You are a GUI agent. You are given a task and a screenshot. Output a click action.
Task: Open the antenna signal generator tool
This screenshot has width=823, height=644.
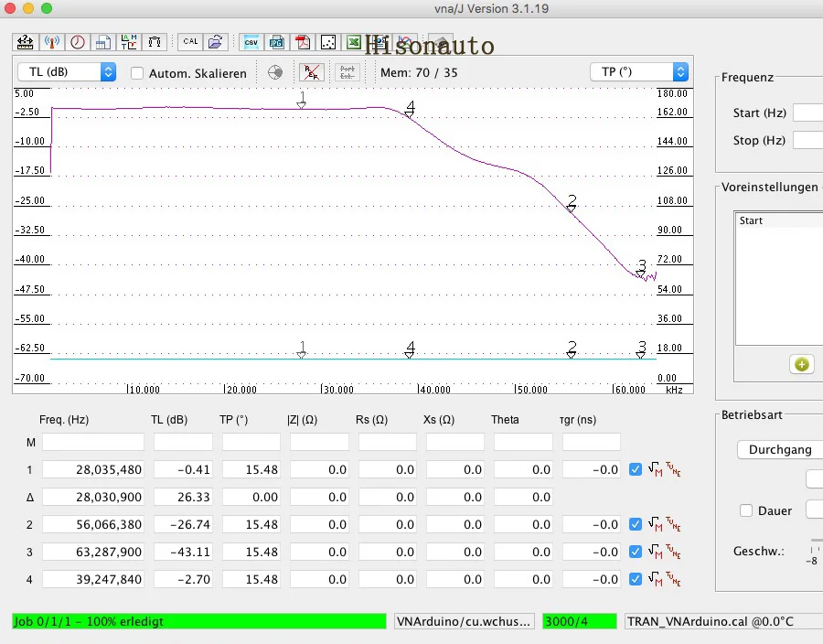[51, 42]
